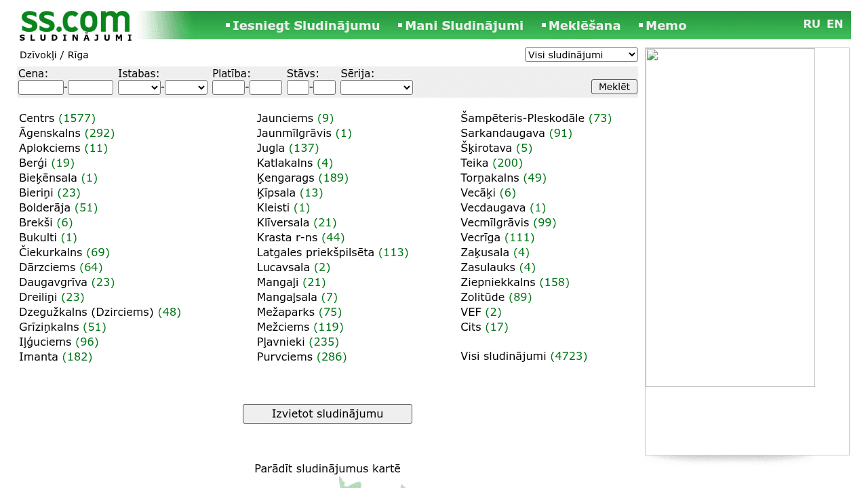Viewport: 868px width, 488px height.
Task: Focus the minimum Cena input field
Action: pyautogui.click(x=41, y=87)
